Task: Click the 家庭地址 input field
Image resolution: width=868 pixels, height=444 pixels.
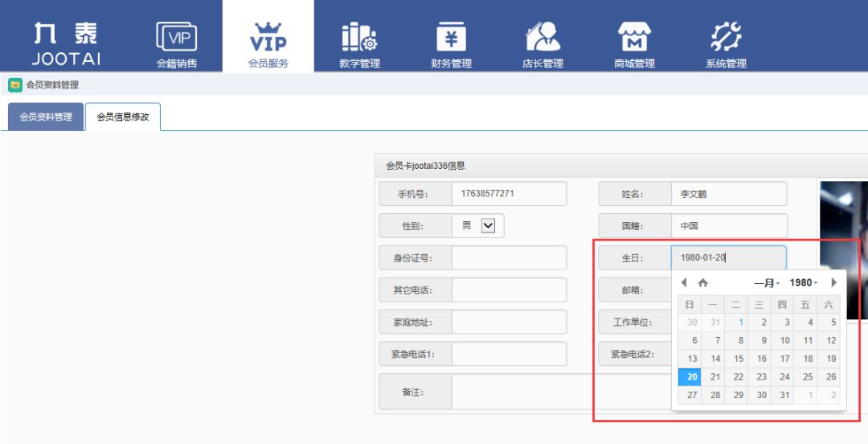Action: [509, 322]
